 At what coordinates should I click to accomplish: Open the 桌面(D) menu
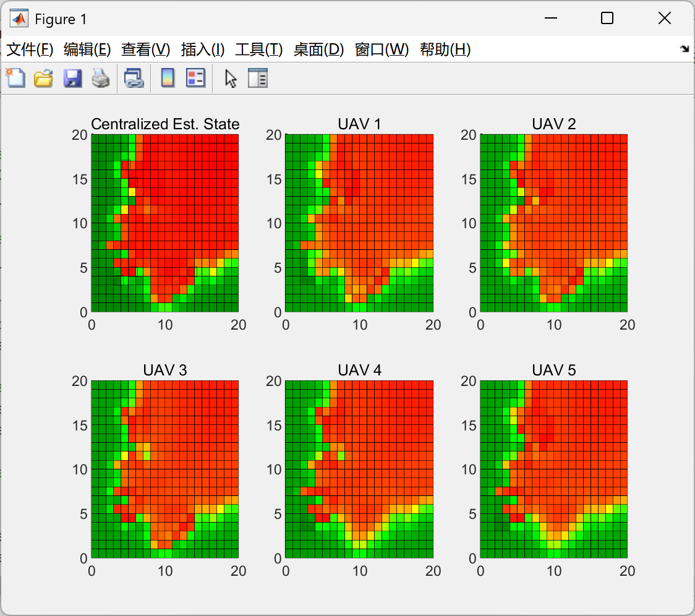click(318, 49)
